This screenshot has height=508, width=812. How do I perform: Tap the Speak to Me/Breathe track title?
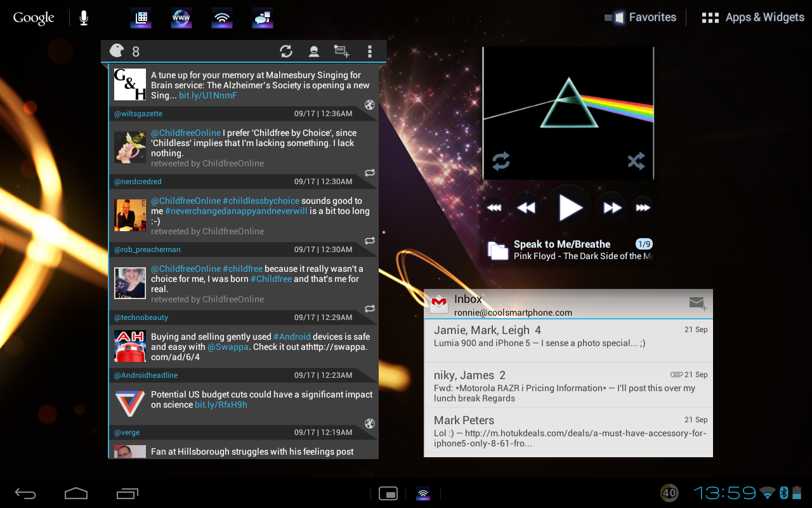point(562,244)
